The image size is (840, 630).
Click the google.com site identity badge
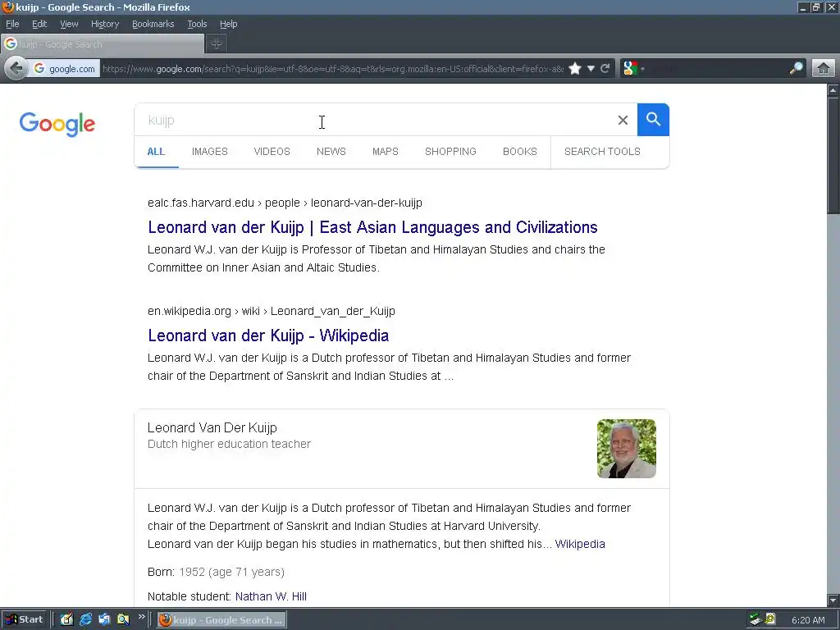click(64, 69)
